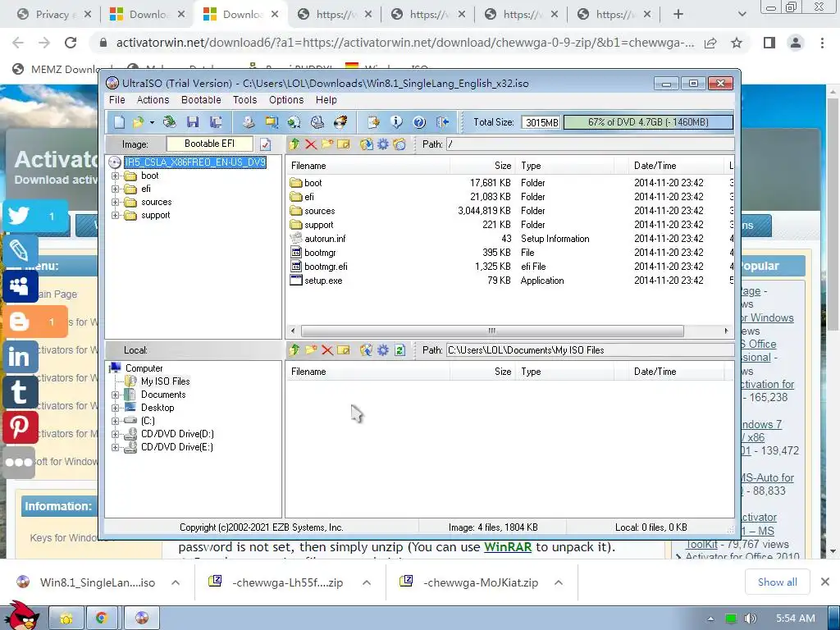Viewport: 840px width, 630px height.
Task: Expand the sources folder tree node
Action: pyautogui.click(x=115, y=202)
